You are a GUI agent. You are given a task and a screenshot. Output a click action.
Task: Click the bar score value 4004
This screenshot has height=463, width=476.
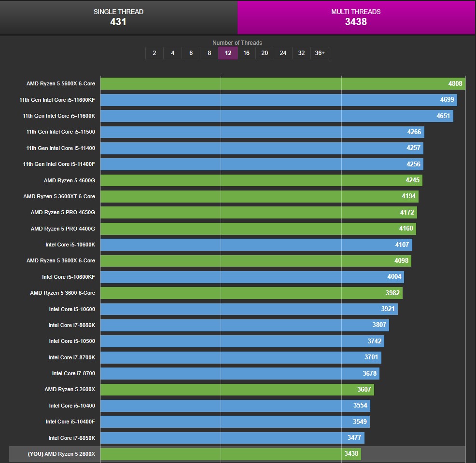click(394, 276)
